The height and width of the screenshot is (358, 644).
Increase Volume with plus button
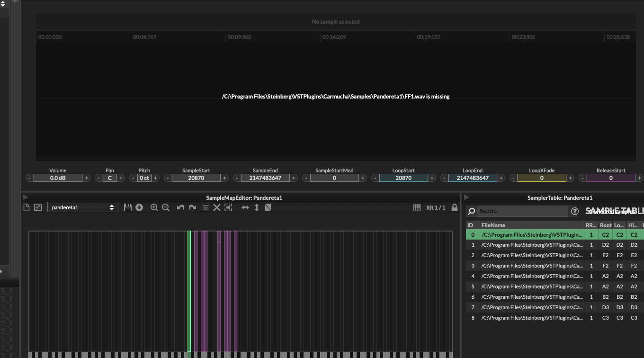point(86,178)
